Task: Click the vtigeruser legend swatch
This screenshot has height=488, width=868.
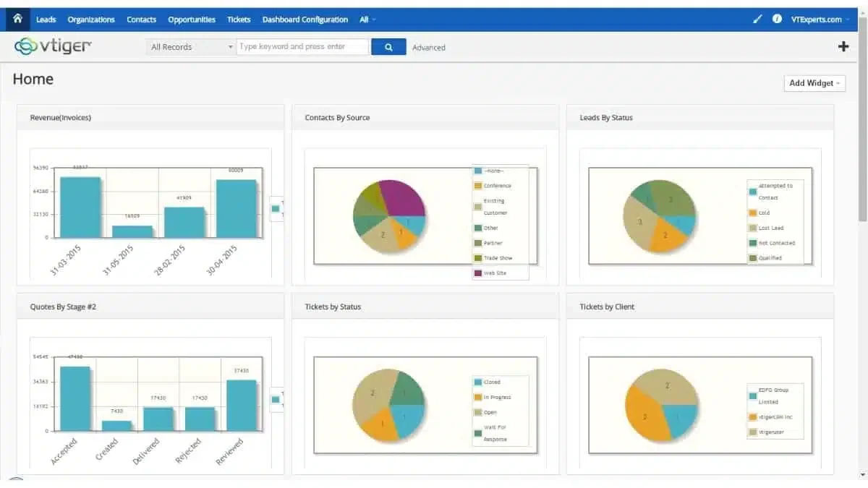Action: click(x=753, y=432)
